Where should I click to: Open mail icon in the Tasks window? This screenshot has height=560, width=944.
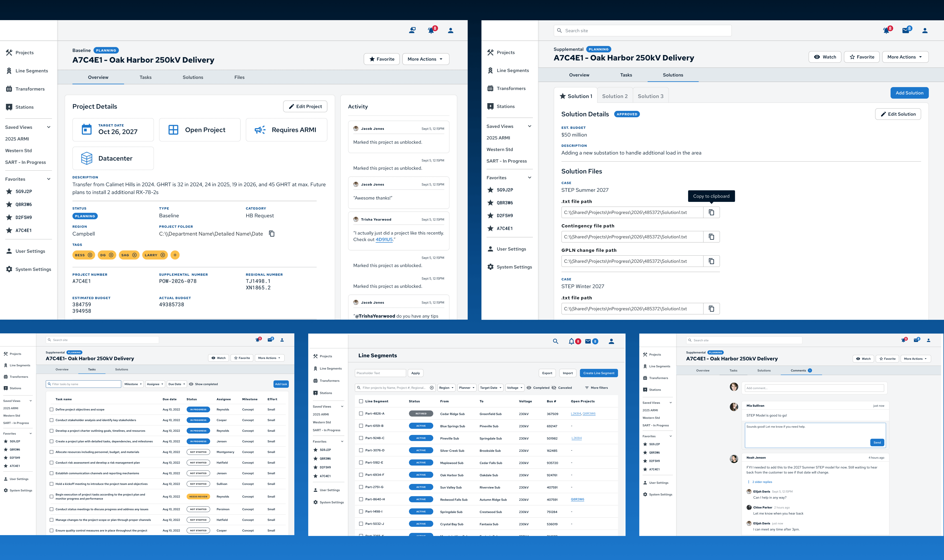click(270, 340)
